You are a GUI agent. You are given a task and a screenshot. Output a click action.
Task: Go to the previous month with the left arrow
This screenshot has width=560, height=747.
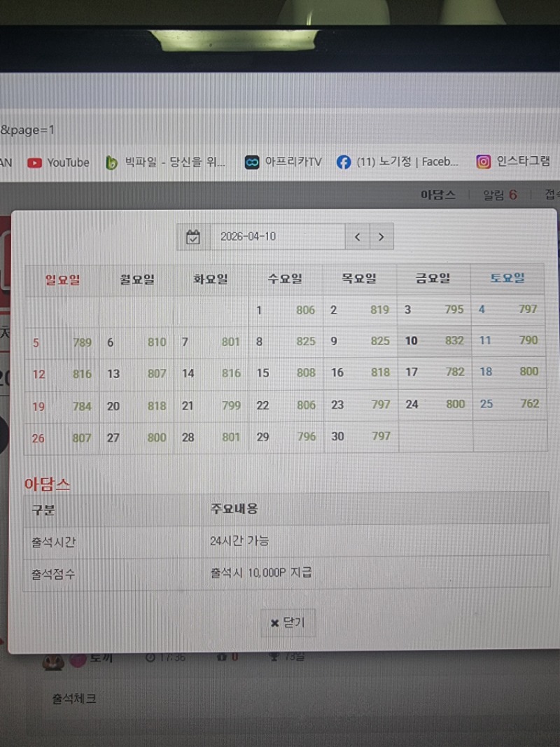point(357,237)
